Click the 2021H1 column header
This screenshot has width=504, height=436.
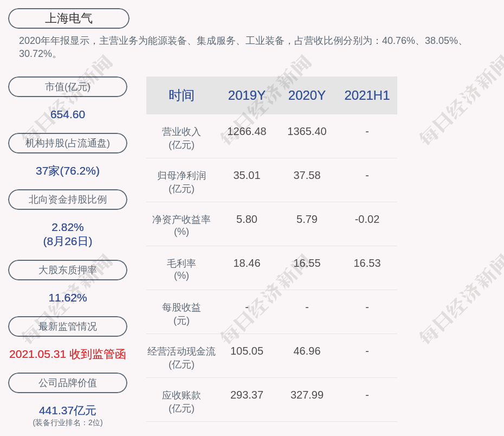[x=367, y=95]
